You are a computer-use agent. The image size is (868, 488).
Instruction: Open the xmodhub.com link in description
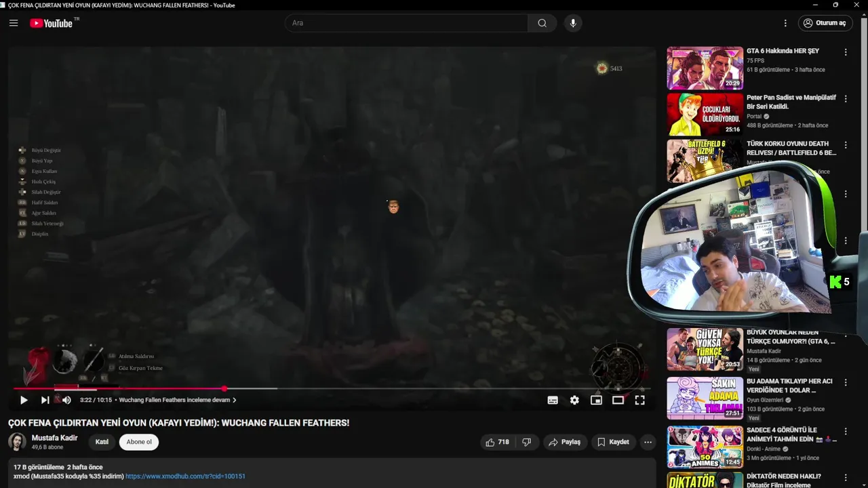point(185,476)
